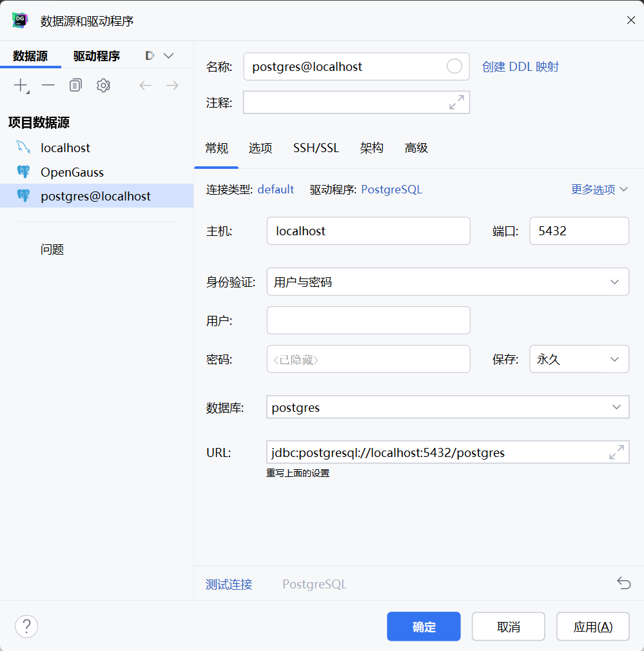644x651 pixels.
Task: Click the 用户 user input field
Action: pyautogui.click(x=369, y=320)
